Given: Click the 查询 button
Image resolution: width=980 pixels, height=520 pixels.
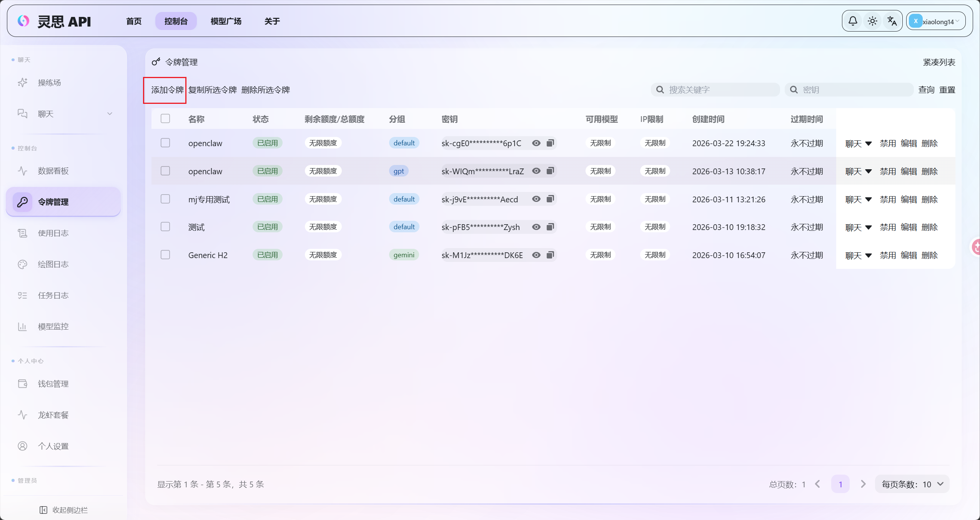Looking at the screenshot, I should click(x=927, y=90).
